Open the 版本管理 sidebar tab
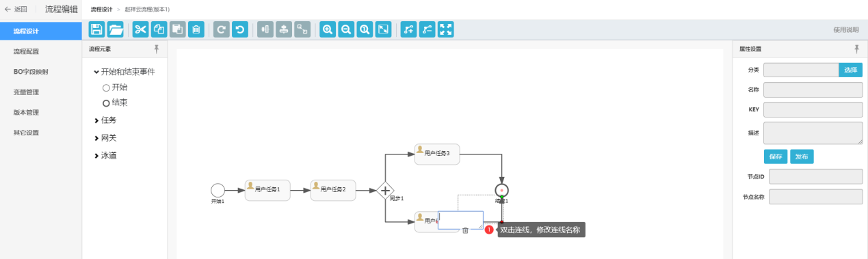868x259 pixels. [x=41, y=113]
